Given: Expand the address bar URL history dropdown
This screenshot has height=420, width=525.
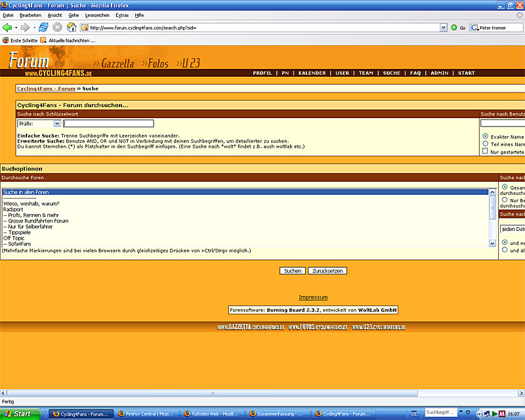Looking at the screenshot, I should pos(444,28).
